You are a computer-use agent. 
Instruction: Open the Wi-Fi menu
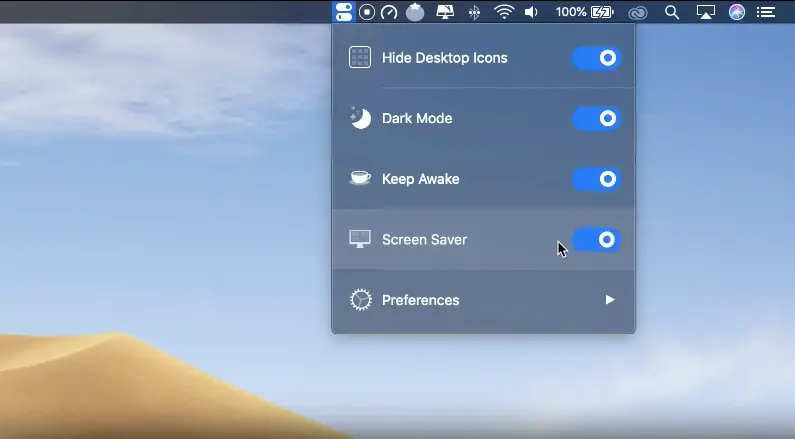504,12
